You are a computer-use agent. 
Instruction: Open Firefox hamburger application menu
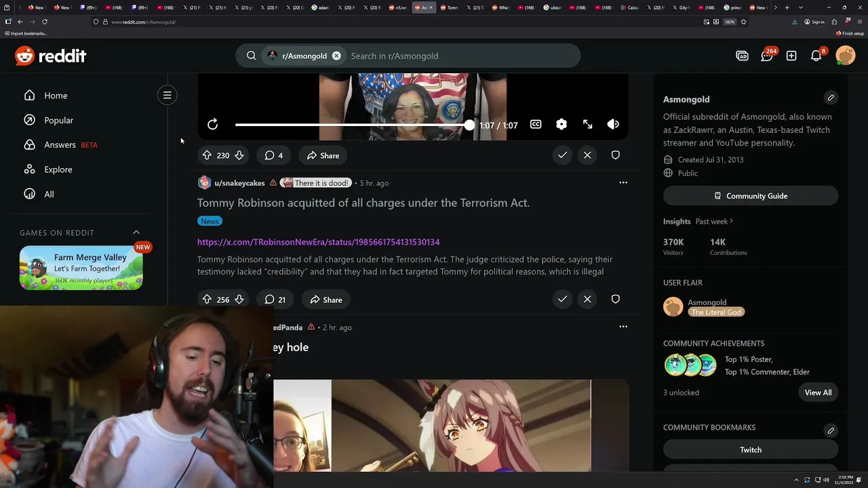coord(859,22)
